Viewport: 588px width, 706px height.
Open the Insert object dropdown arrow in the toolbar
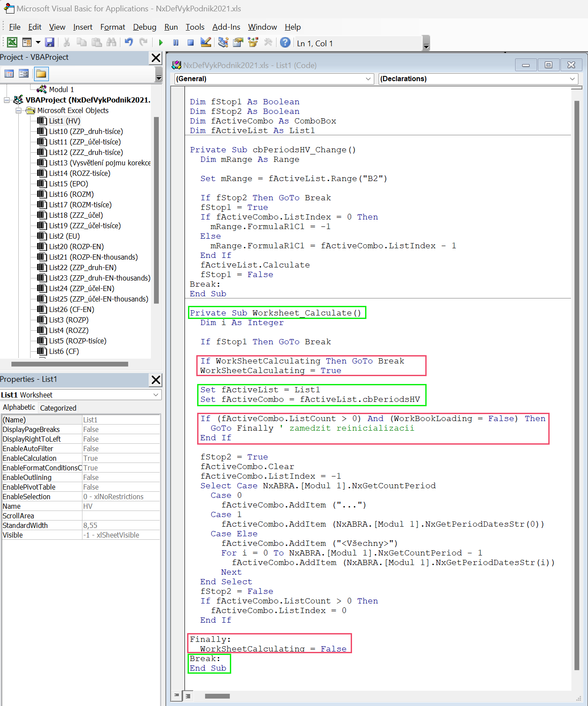[38, 42]
